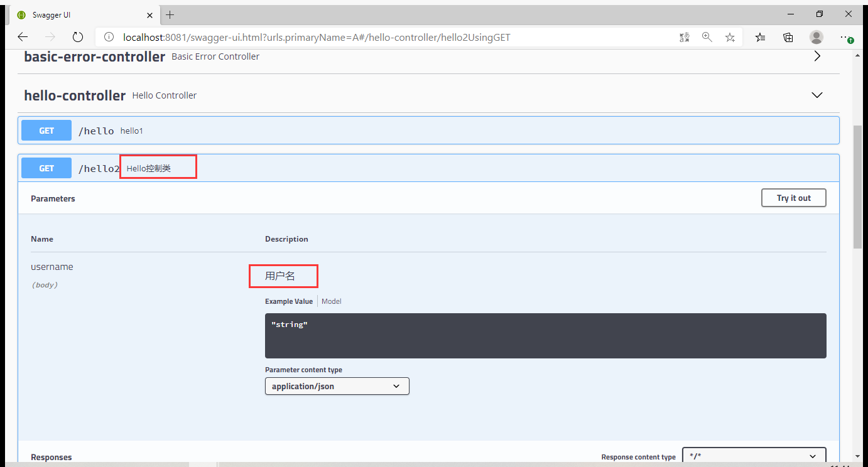Click the zoom magnifier icon in address bar
Viewport: 868px width, 467px height.
coord(707,37)
